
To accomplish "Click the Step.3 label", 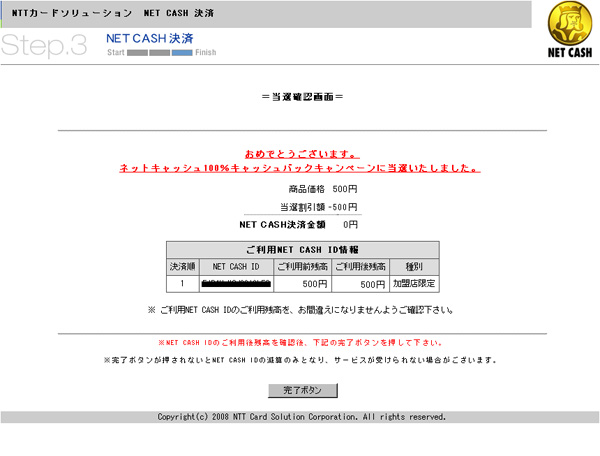I will click(44, 45).
